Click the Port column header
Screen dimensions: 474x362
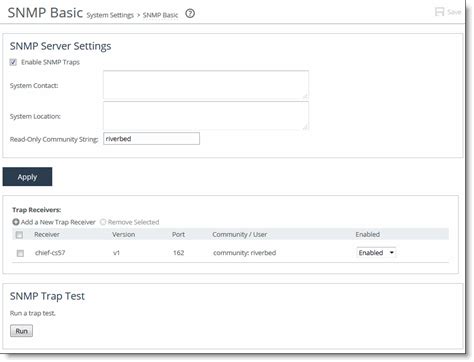click(178, 235)
